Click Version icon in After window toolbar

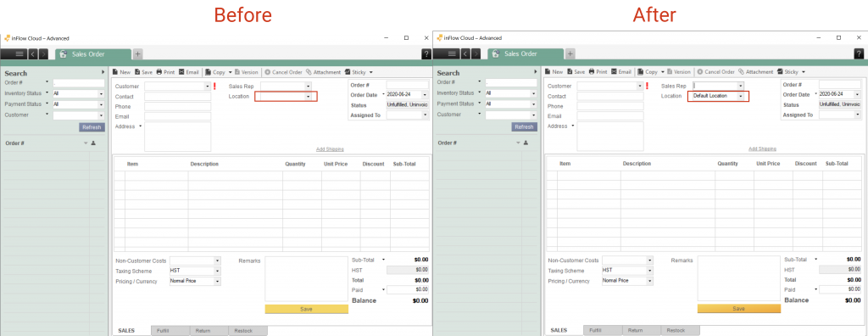670,72
